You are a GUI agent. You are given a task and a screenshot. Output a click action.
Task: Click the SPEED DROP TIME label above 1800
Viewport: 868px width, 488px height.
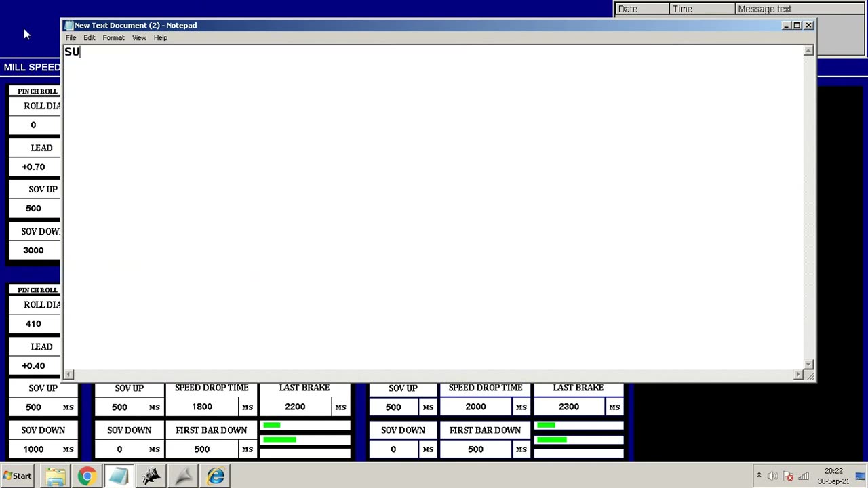click(x=212, y=388)
